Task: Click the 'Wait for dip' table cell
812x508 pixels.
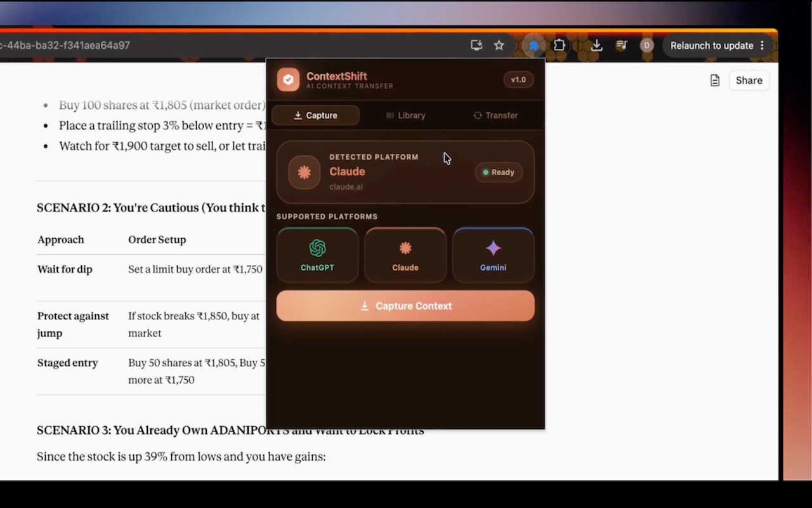Action: [65, 269]
